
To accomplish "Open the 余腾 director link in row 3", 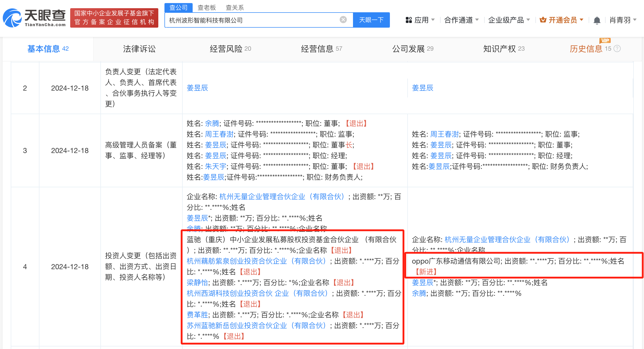I will point(212,123).
